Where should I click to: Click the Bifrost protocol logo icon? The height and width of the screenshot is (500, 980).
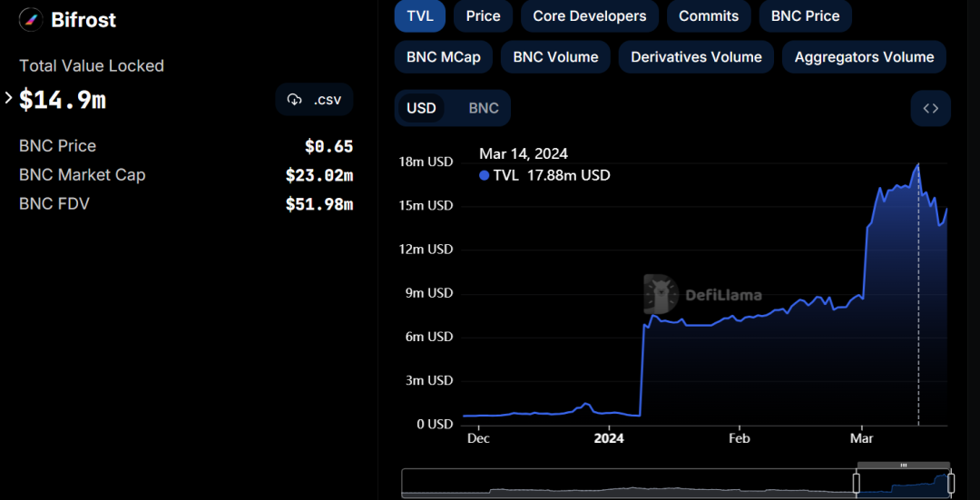(31, 20)
